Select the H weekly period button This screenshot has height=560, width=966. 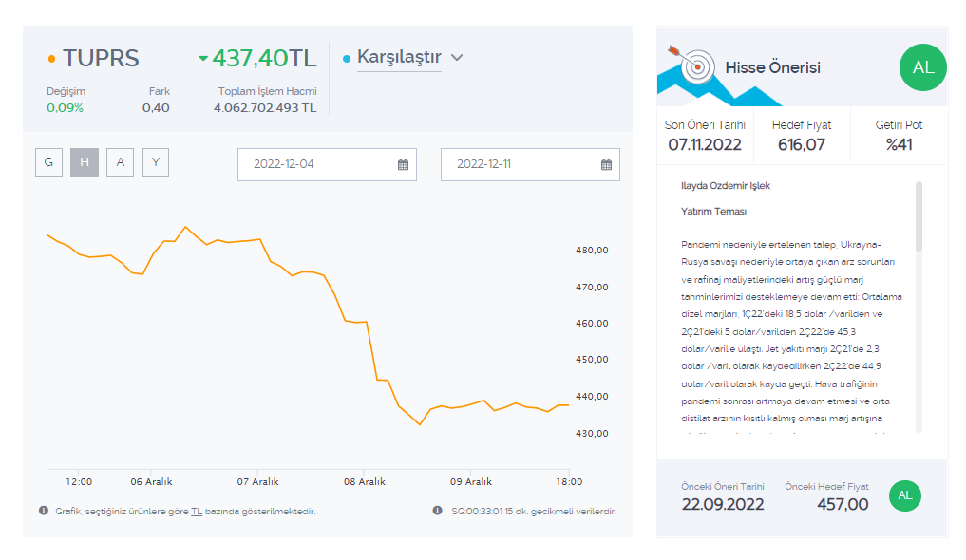85,162
